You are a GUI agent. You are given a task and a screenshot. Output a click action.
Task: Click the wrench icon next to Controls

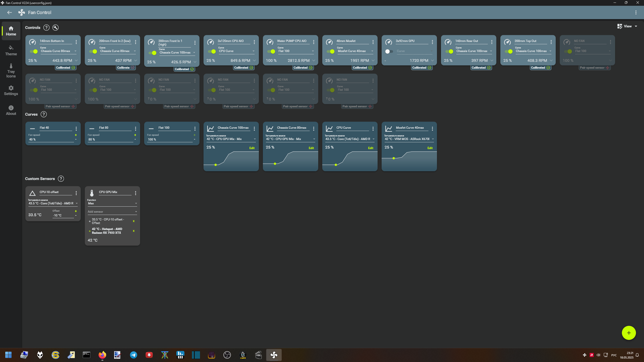(x=55, y=28)
